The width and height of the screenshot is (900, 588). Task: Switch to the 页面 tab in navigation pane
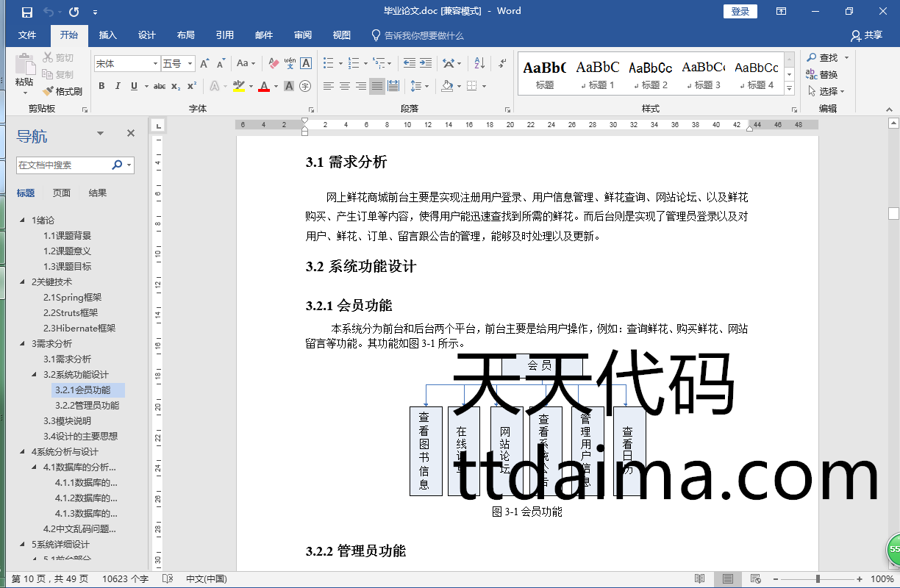[x=62, y=193]
